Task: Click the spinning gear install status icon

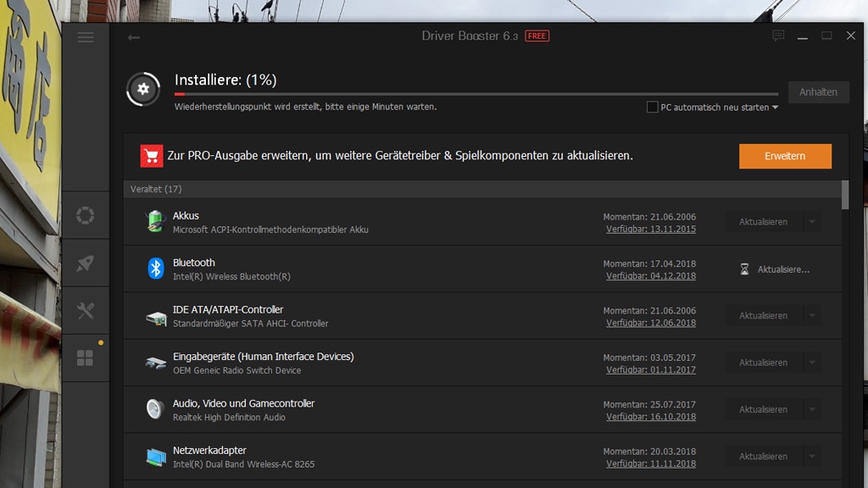Action: (143, 88)
